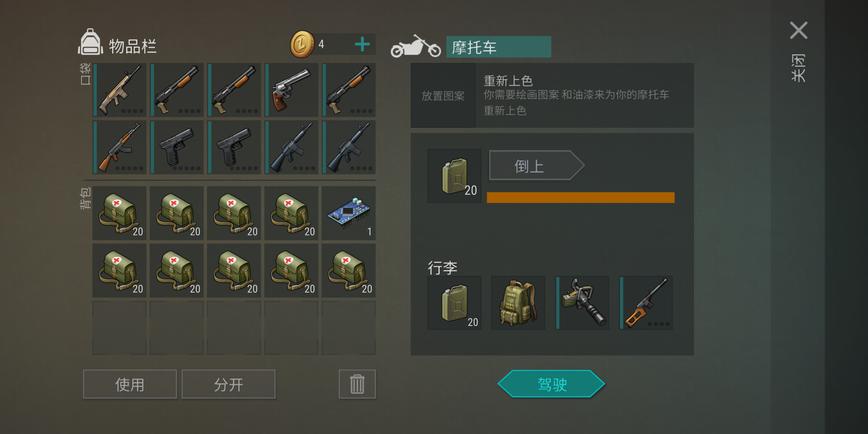The image size is (868, 434).
Task: Click the 分开 split button
Action: click(229, 384)
